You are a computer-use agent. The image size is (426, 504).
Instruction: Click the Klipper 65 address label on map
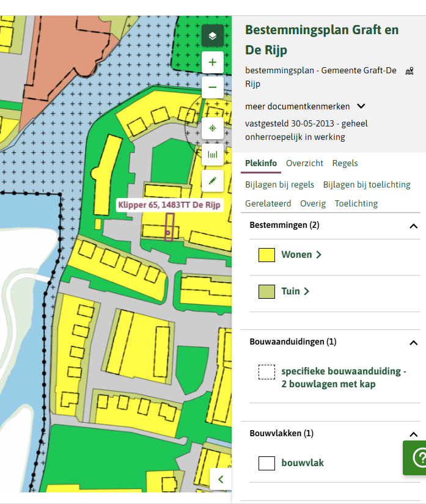(x=169, y=205)
